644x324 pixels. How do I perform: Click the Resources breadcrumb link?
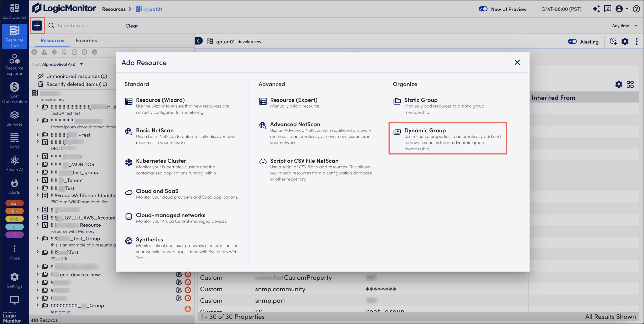coord(114,9)
